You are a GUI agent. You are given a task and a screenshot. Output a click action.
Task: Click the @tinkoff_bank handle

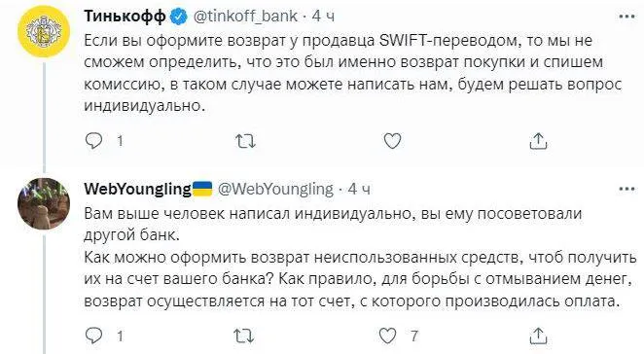point(245,17)
